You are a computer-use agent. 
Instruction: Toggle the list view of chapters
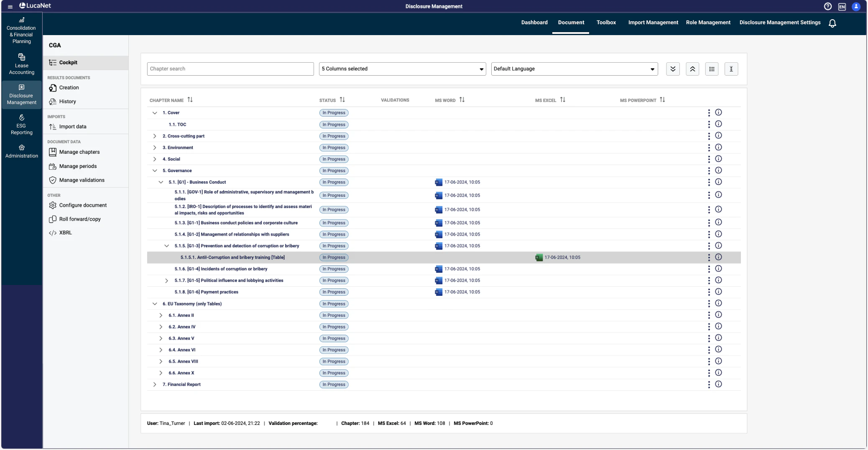click(712, 69)
